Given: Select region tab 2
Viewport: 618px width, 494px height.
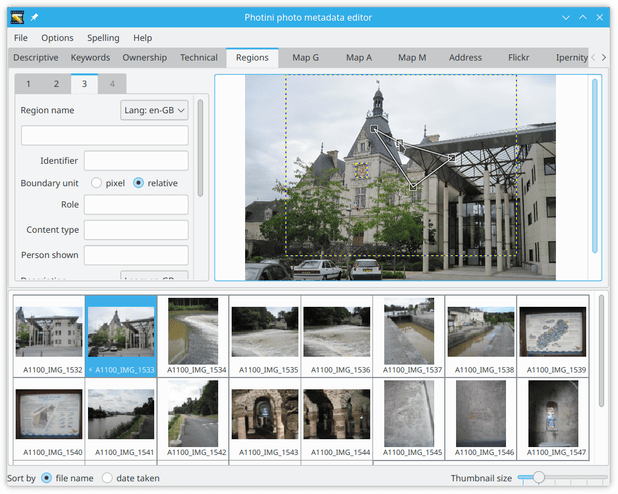Looking at the screenshot, I should pos(56,84).
